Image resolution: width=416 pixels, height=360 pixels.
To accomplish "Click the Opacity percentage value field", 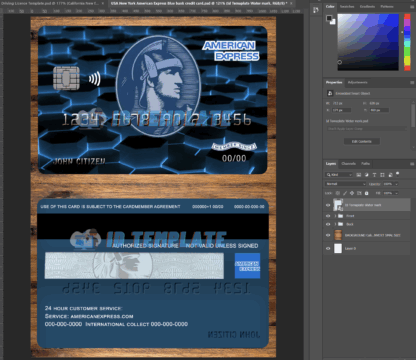I will (387, 184).
